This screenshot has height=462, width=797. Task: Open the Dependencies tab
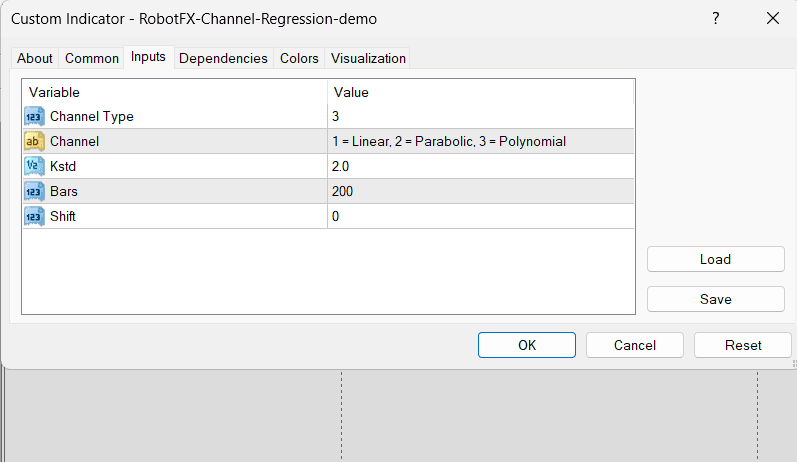223,58
